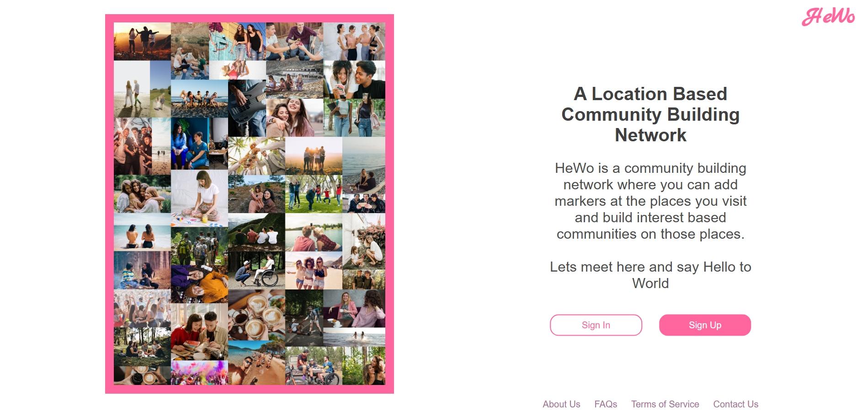Select the colorful powder festival photo
This screenshot has height=417, width=868.
tap(199, 372)
